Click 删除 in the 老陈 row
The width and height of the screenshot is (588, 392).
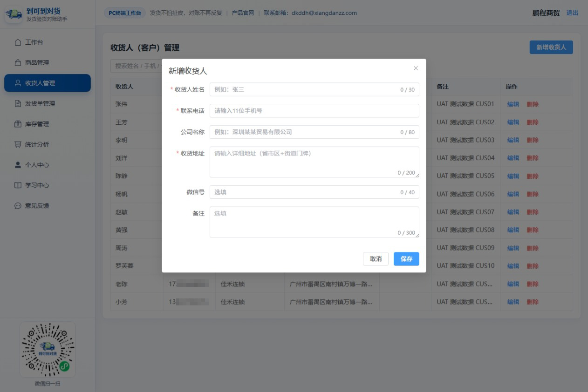[x=533, y=284]
